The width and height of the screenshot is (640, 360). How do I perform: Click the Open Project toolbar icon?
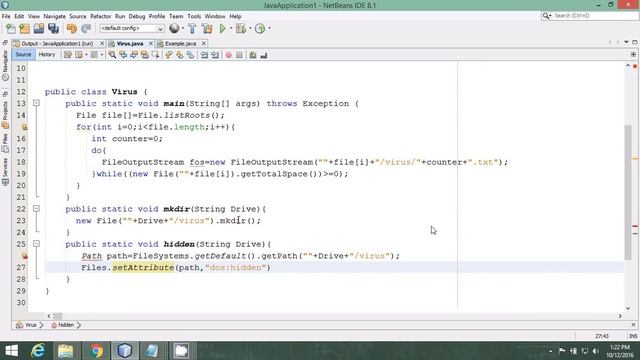point(39,28)
